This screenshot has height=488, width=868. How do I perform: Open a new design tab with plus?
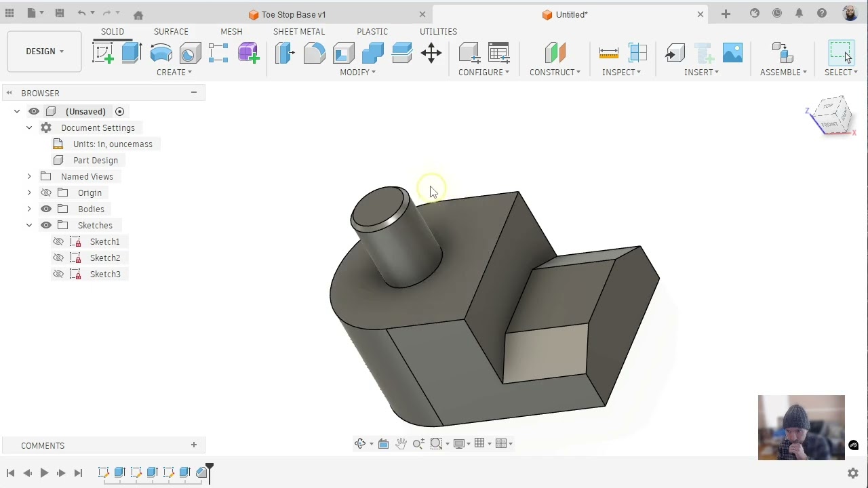(x=726, y=14)
